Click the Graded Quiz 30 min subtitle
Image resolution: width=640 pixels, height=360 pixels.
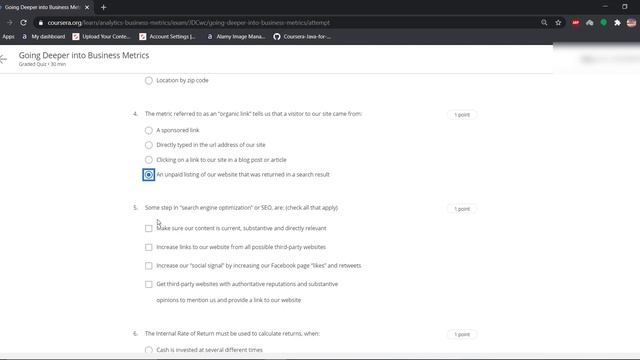pos(42,64)
